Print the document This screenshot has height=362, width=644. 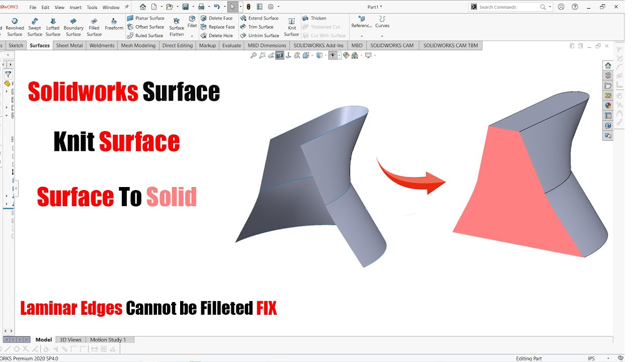click(x=201, y=7)
